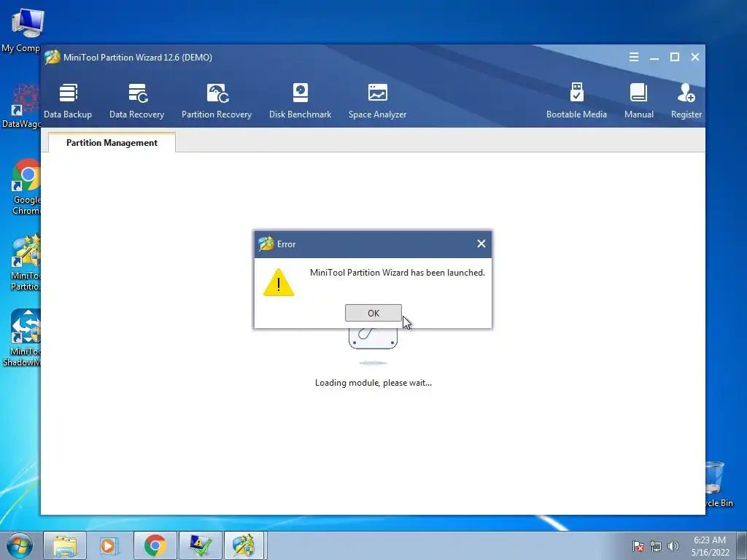
Task: Open Chrome from the taskbar
Action: [155, 545]
